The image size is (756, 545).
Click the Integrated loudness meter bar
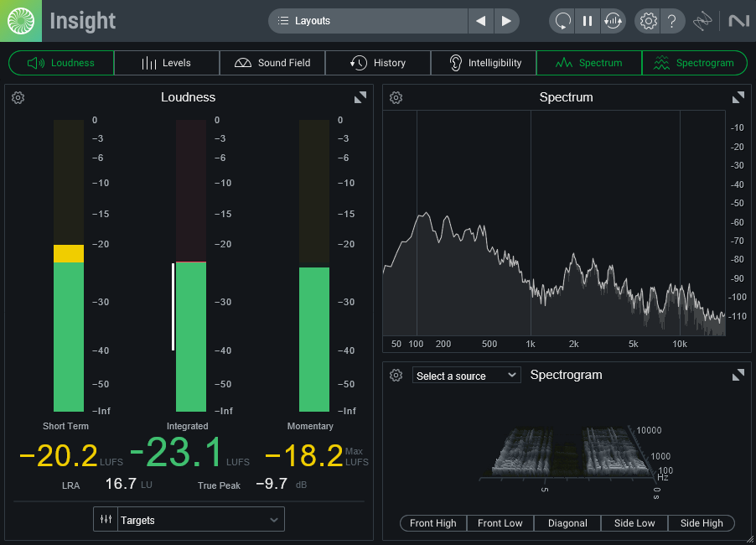191,266
